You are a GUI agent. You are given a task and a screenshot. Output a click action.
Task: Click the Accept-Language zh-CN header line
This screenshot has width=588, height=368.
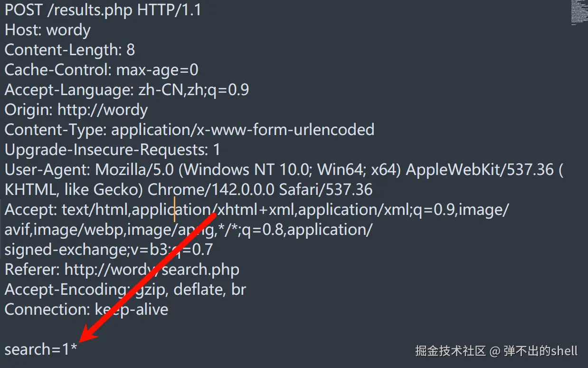point(126,90)
